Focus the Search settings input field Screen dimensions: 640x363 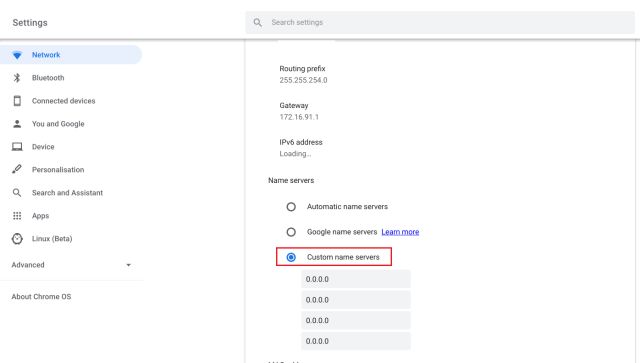point(440,22)
